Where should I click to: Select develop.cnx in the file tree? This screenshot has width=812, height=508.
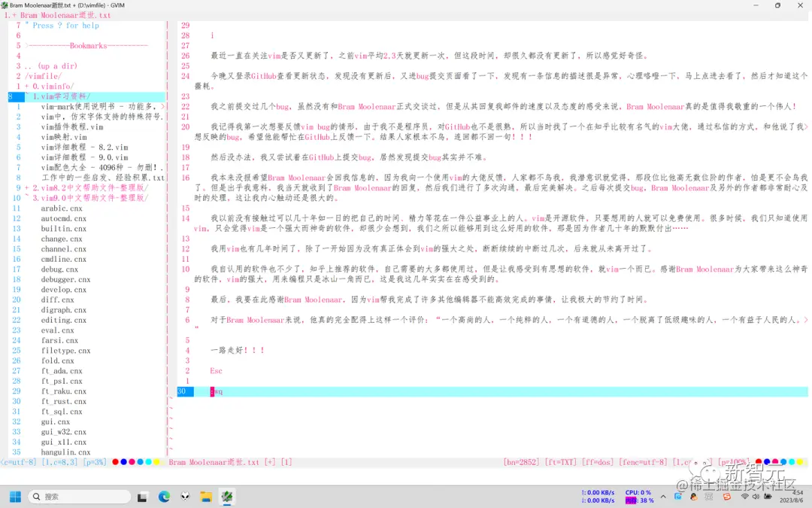click(x=64, y=290)
